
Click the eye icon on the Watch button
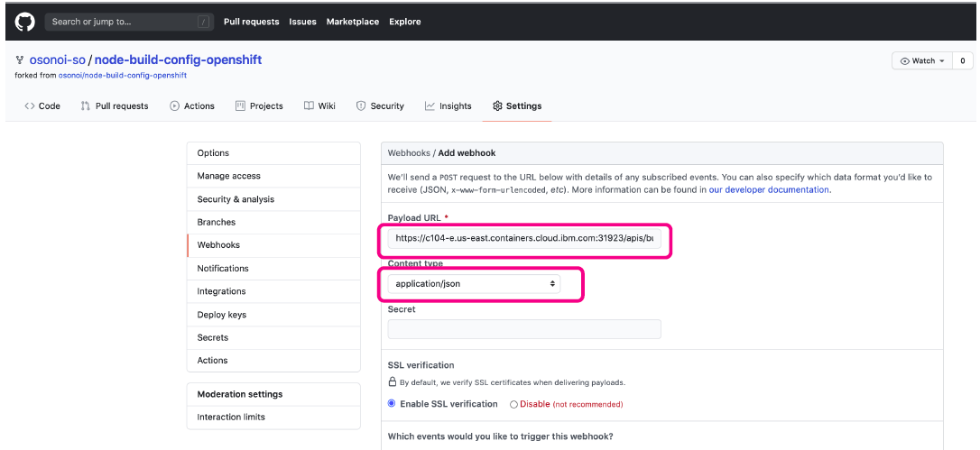(904, 60)
